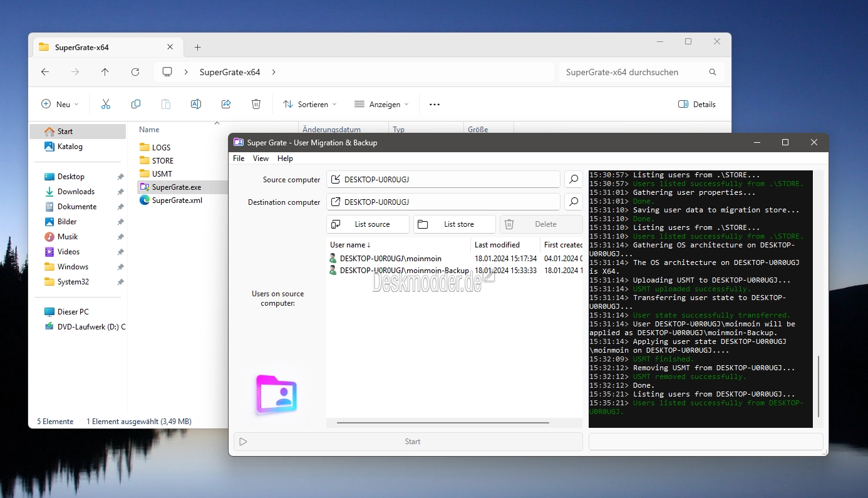Refresh the SuperGrate-x64 folder view
Viewport: 868px width, 498px height.
[x=135, y=72]
